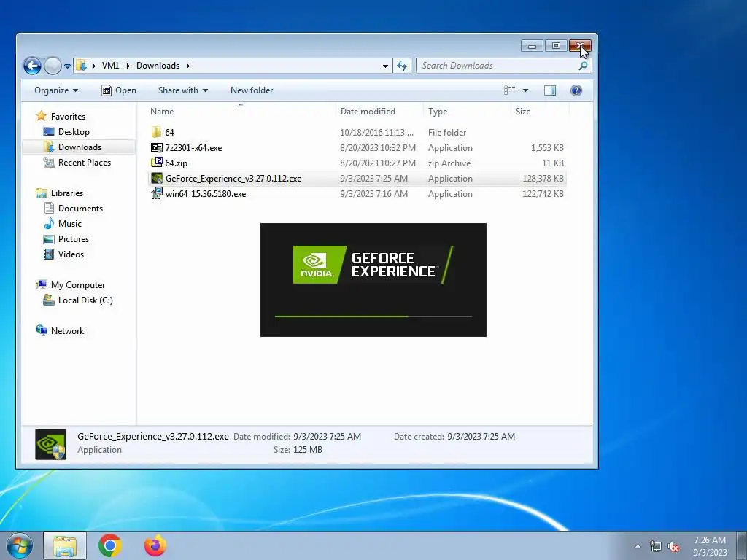Click the muted volume tray icon
The image size is (747, 560).
(x=673, y=547)
